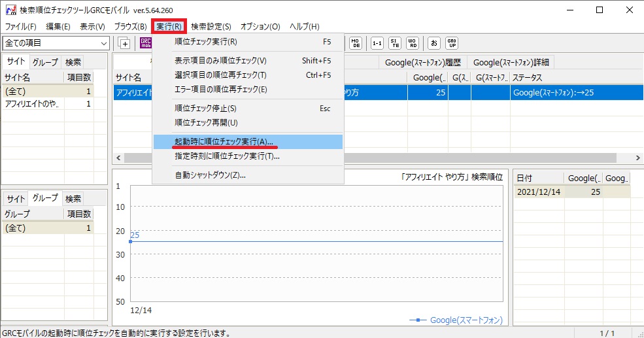Click the 項目数 header in site list

pos(79,77)
